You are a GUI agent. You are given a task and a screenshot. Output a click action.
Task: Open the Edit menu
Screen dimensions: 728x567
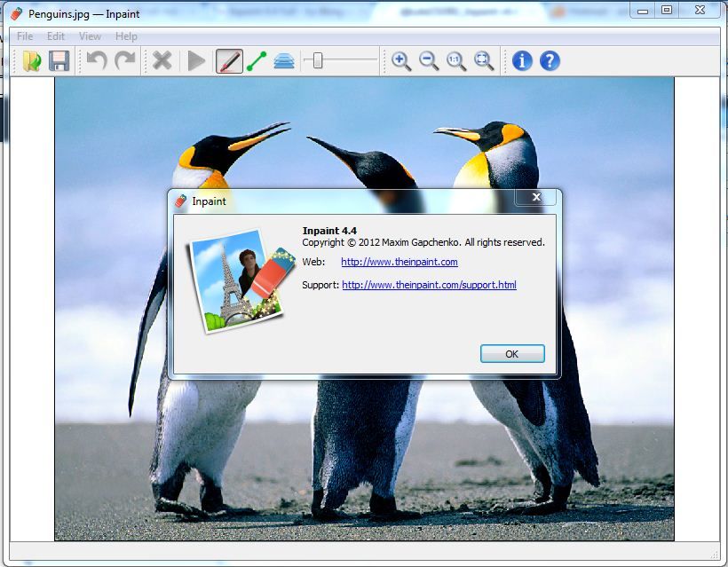click(55, 36)
